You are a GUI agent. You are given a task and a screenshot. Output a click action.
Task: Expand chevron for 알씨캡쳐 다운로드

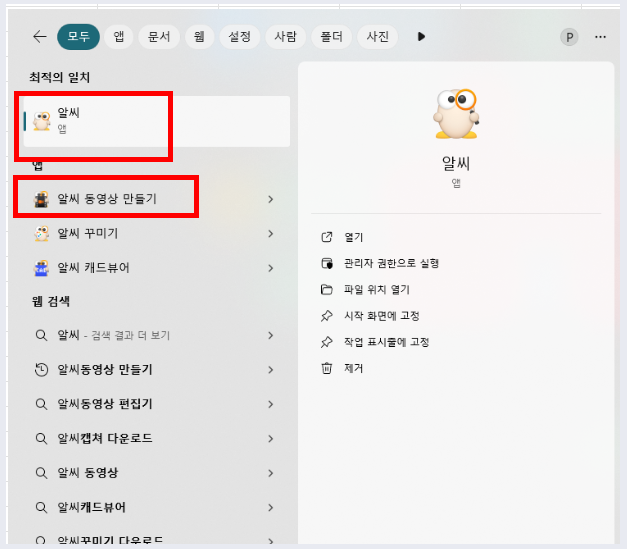click(271, 439)
